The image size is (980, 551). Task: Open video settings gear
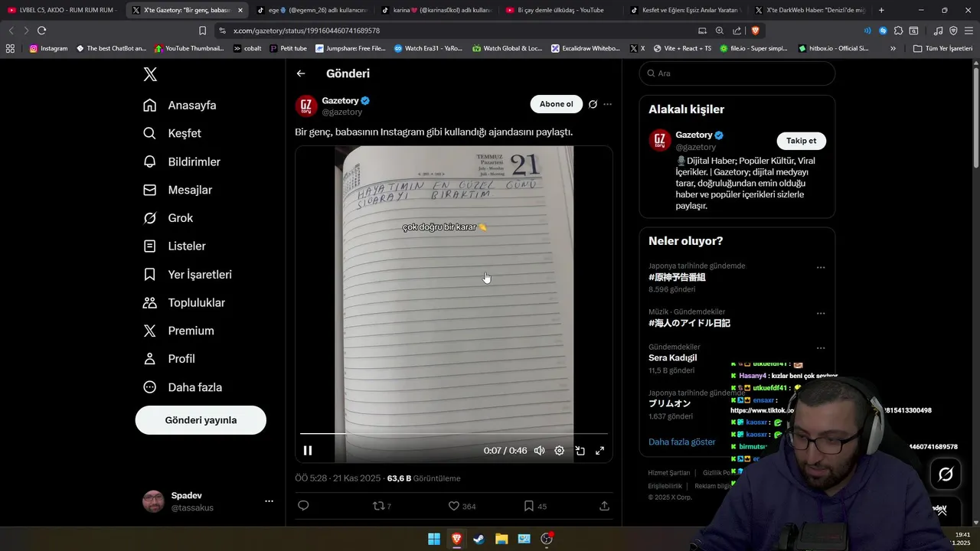[x=560, y=451]
